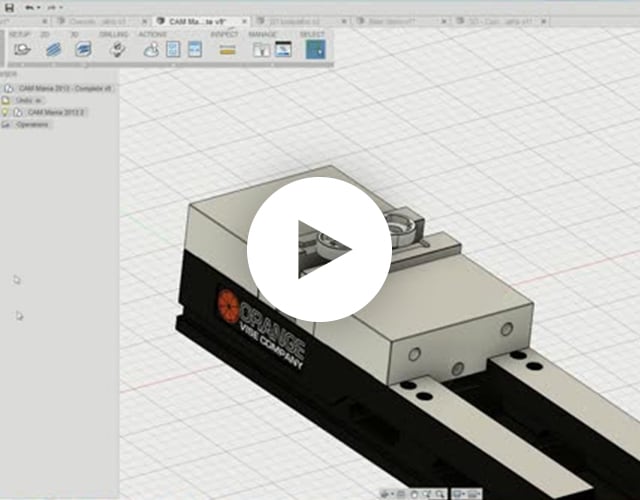This screenshot has height=500, width=640.
Task: Open the Undo history dropdown arrow
Action: [38, 8]
